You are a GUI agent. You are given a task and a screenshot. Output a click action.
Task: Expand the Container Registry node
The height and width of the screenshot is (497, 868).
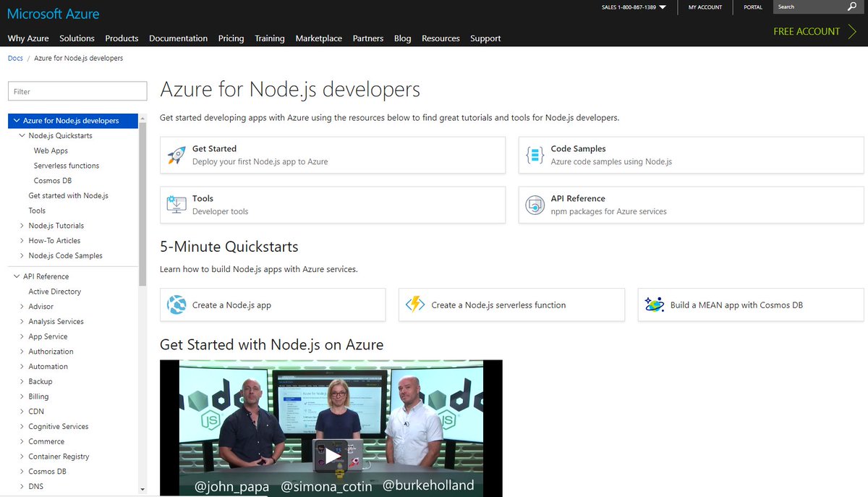coord(22,456)
